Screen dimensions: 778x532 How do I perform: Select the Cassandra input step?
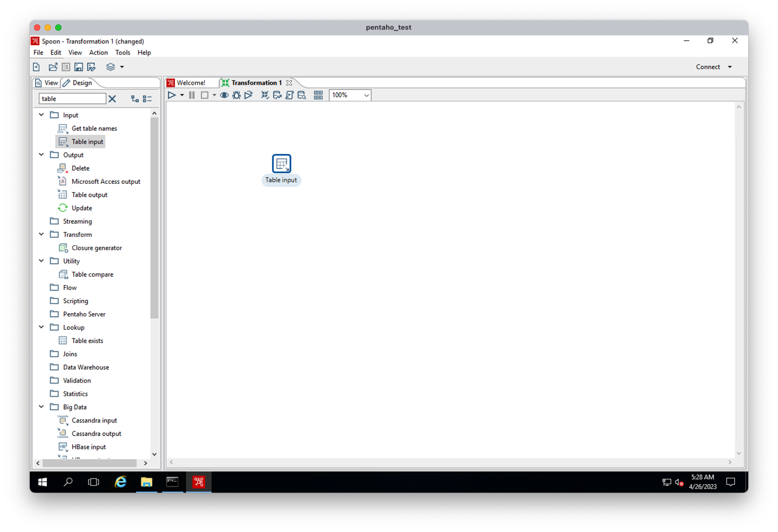click(88, 421)
